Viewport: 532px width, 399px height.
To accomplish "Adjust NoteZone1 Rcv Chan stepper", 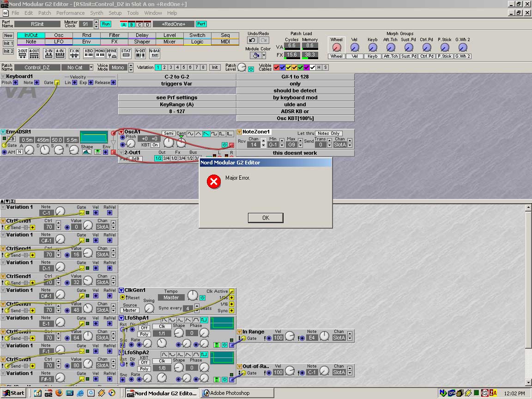I will pos(263,143).
